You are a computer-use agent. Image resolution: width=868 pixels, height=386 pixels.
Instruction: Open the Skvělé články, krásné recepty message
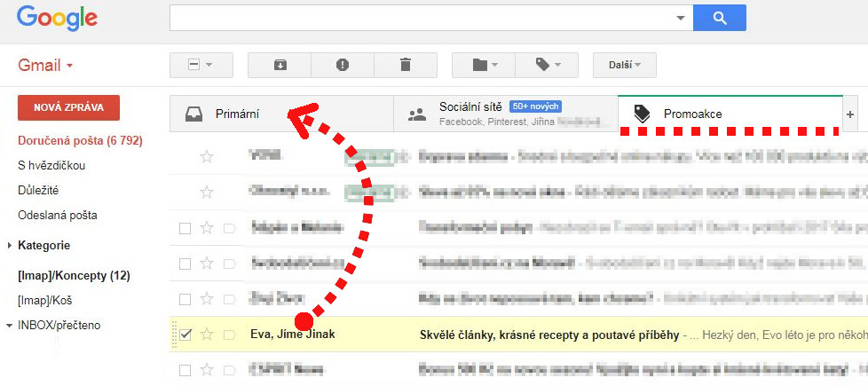coord(549,335)
